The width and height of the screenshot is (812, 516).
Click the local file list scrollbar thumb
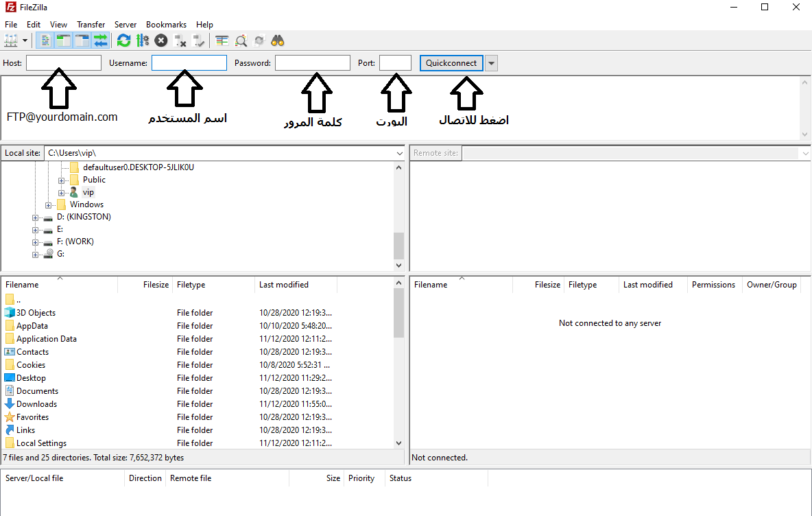[x=398, y=313]
